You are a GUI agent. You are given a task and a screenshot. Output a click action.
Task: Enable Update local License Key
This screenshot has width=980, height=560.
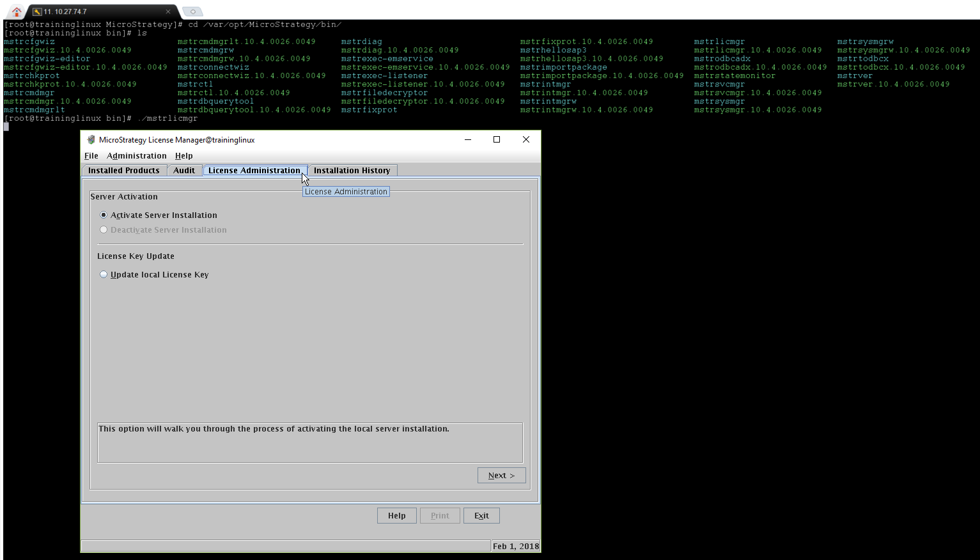[x=104, y=274]
